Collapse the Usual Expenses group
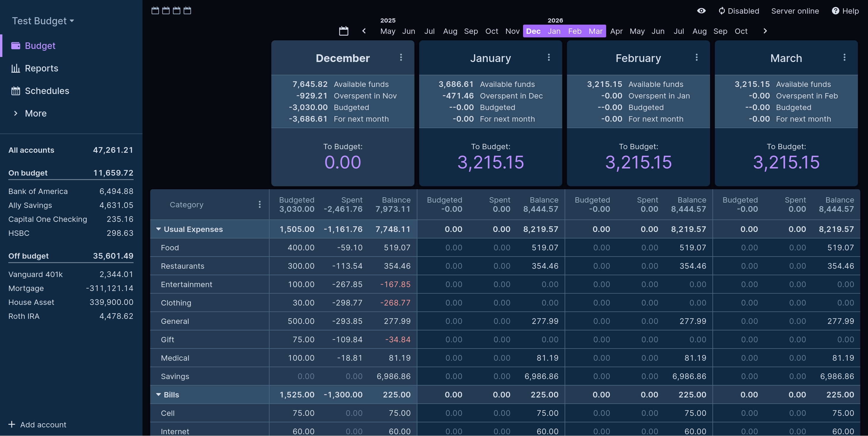Screen dimensions: 868x436 click(158, 229)
